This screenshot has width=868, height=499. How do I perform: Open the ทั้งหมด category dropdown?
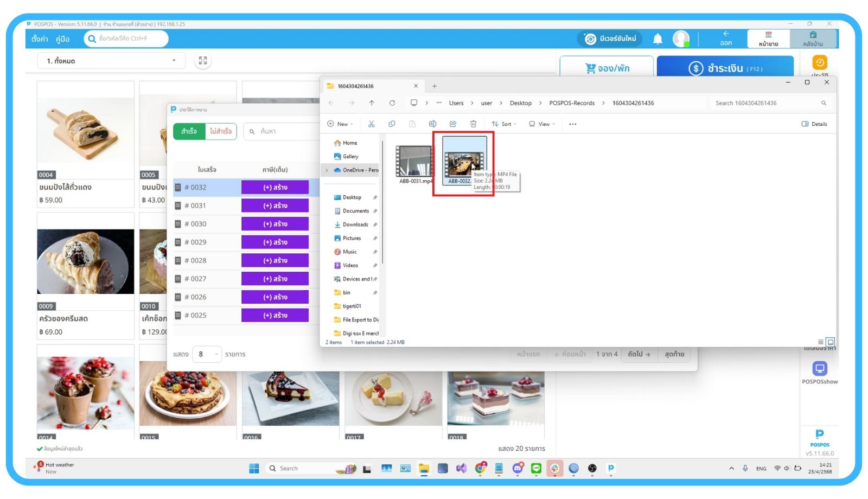(111, 61)
